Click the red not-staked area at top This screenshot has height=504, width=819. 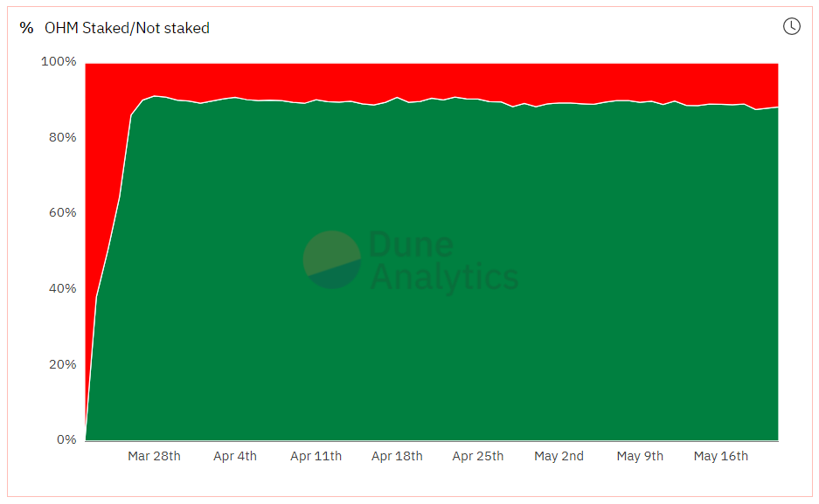tap(432, 79)
